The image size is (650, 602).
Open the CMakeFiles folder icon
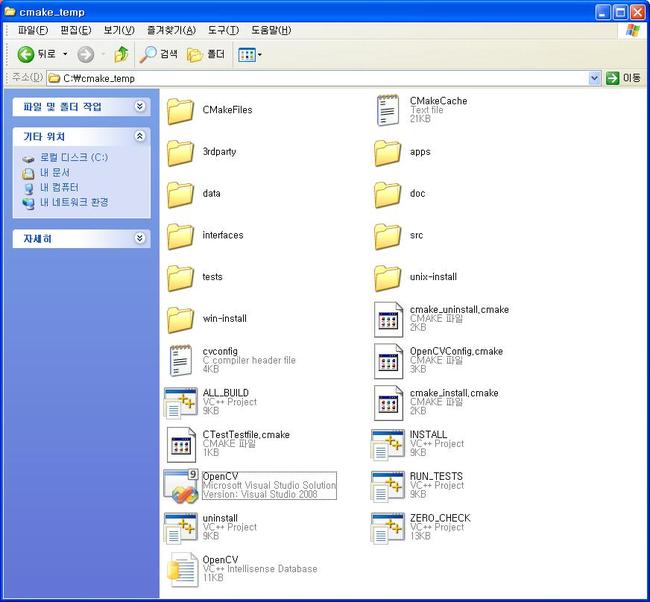tap(180, 111)
